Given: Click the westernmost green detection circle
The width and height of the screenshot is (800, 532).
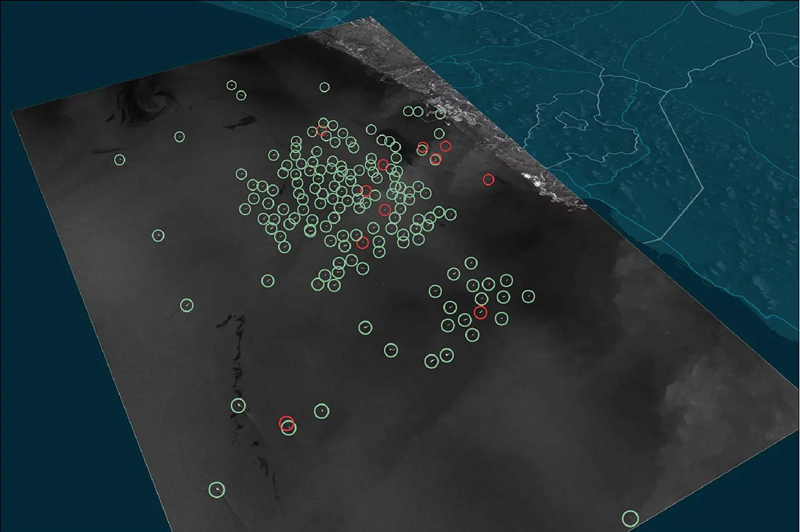Looking at the screenshot, I should point(119,160).
